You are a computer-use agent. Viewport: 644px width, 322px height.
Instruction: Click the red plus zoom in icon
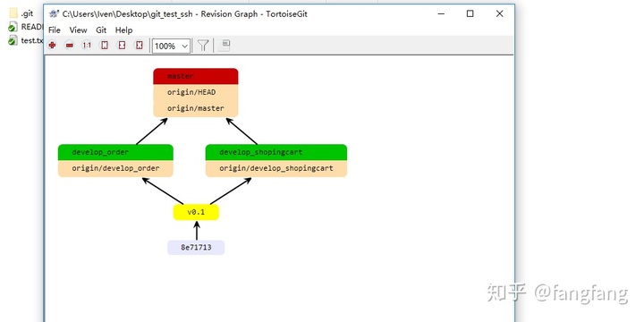pyautogui.click(x=52, y=46)
